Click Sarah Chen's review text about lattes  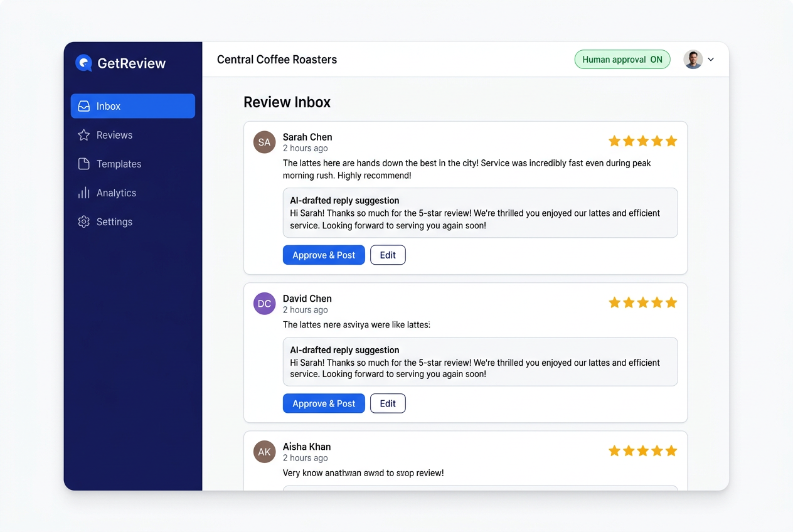pos(467,169)
